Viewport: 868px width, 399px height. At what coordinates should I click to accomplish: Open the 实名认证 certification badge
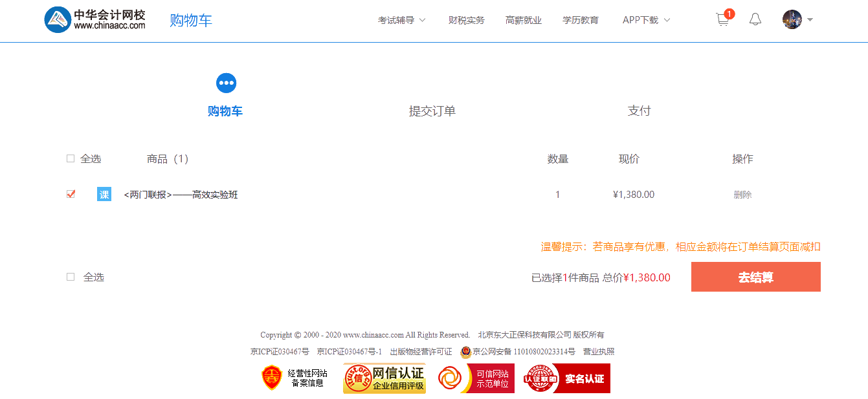[567, 378]
